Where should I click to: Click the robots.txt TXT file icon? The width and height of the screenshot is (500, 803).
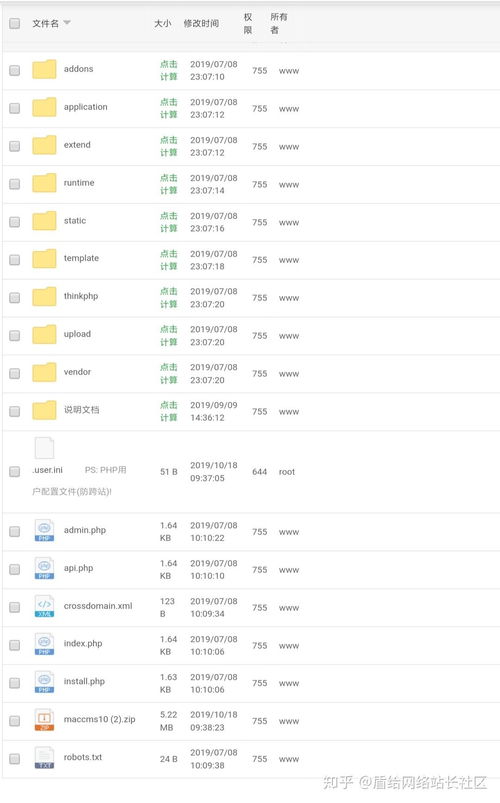(44, 757)
